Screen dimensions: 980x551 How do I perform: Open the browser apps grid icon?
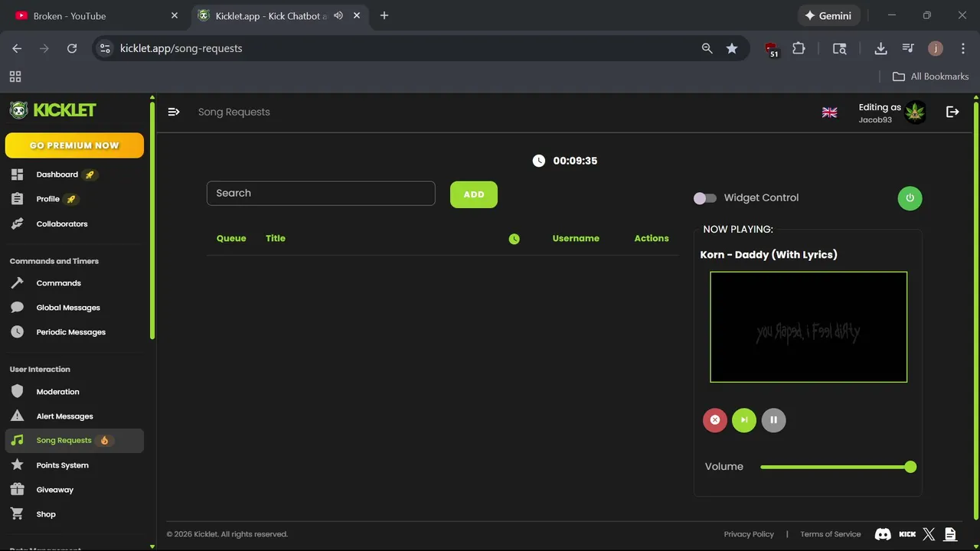(x=15, y=77)
